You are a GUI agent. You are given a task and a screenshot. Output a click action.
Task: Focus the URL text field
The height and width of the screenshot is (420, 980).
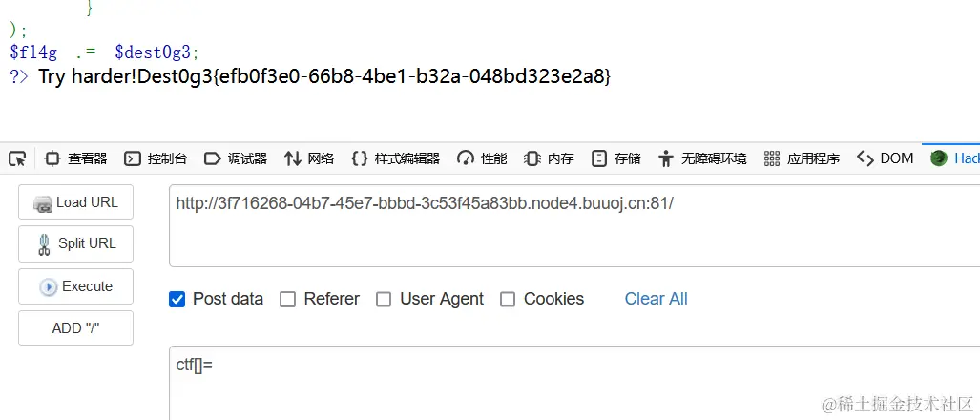click(573, 225)
